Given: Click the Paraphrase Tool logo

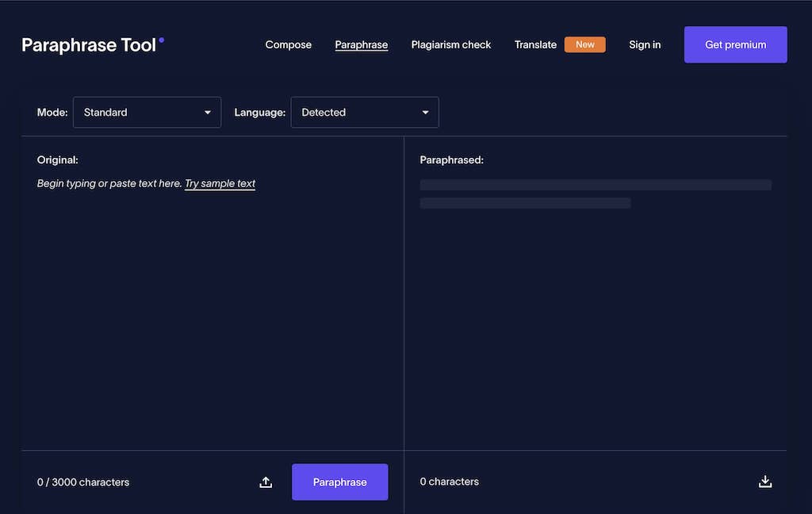Looking at the screenshot, I should click(x=87, y=44).
